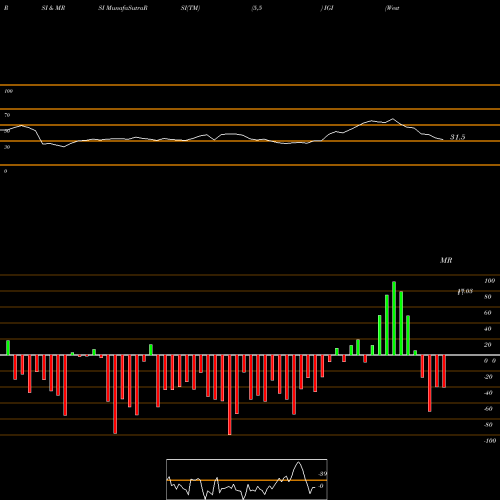Click the MR axis label -20

tap(488, 377)
